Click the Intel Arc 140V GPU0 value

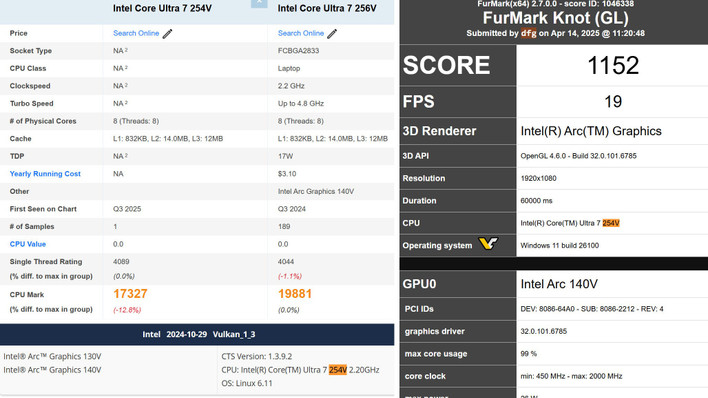[x=559, y=284]
